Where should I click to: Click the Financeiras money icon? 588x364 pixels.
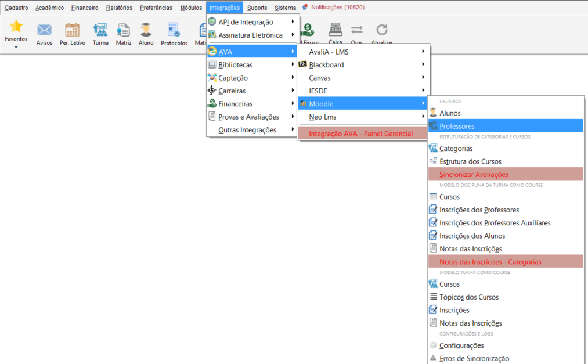coord(212,103)
